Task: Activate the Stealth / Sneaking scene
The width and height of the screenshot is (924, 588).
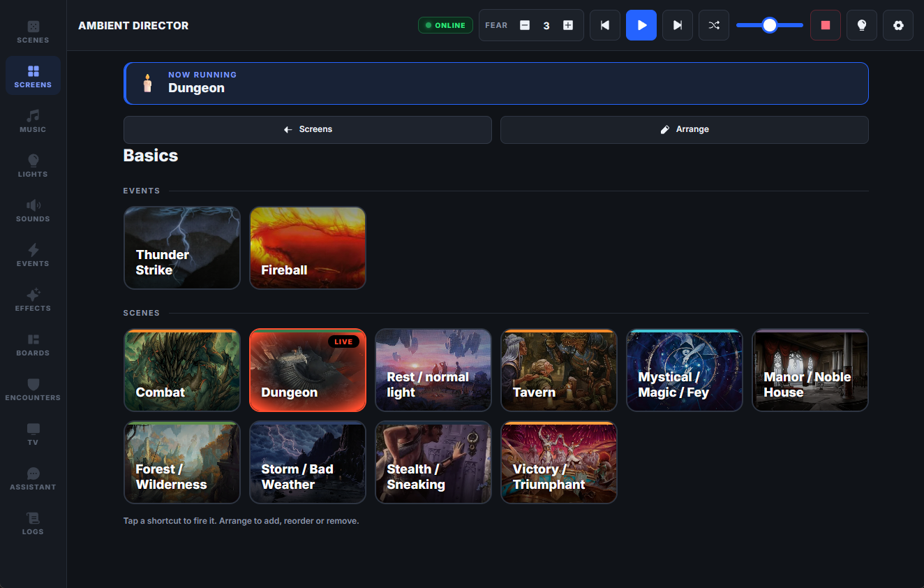Action: pos(433,462)
